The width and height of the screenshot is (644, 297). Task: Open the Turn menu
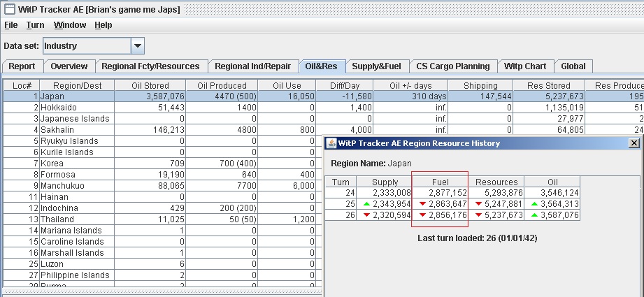click(x=36, y=25)
